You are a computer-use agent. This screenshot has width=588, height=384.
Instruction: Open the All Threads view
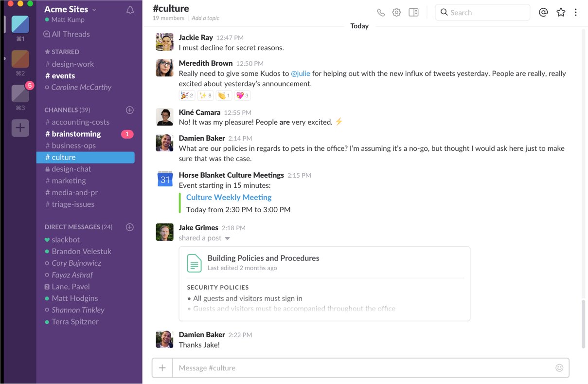coord(67,34)
